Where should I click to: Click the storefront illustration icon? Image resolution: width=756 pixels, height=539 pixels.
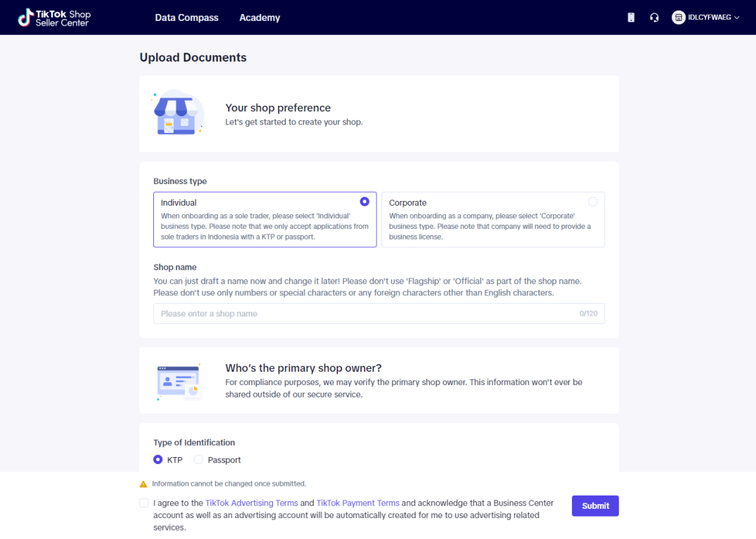tap(177, 113)
